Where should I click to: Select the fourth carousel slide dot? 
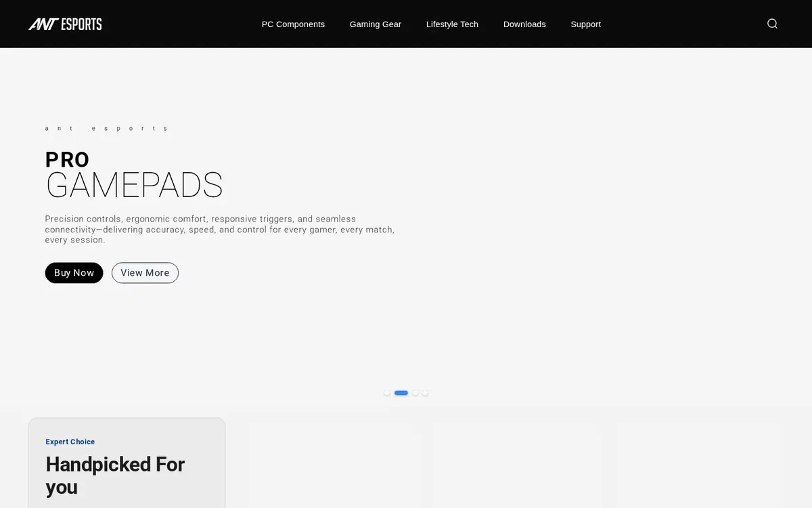425,393
